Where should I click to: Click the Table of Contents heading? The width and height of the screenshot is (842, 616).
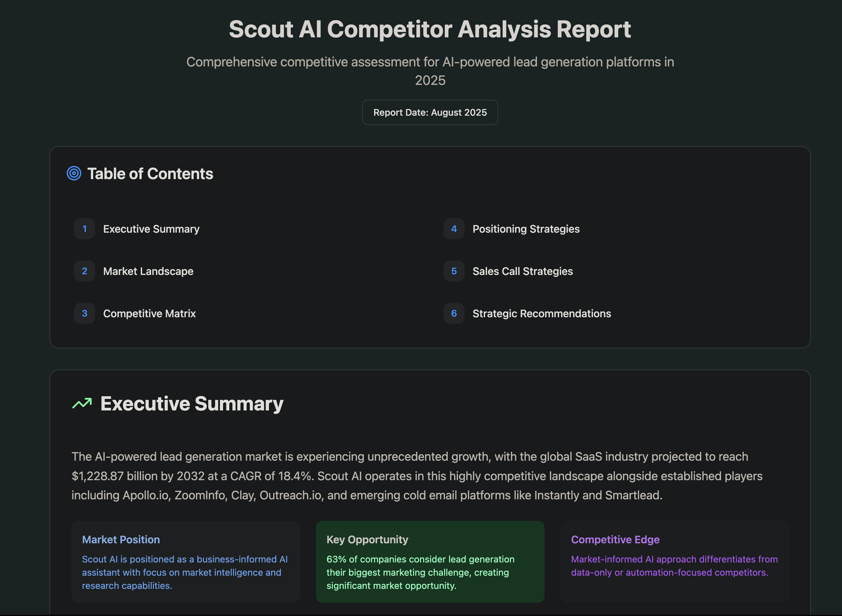150,174
